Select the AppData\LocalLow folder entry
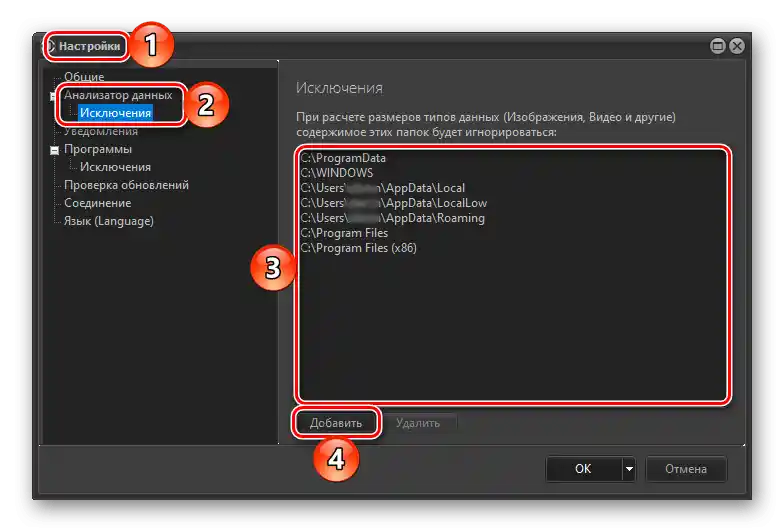Image resolution: width=784 pixels, height=532 pixels. coord(394,203)
